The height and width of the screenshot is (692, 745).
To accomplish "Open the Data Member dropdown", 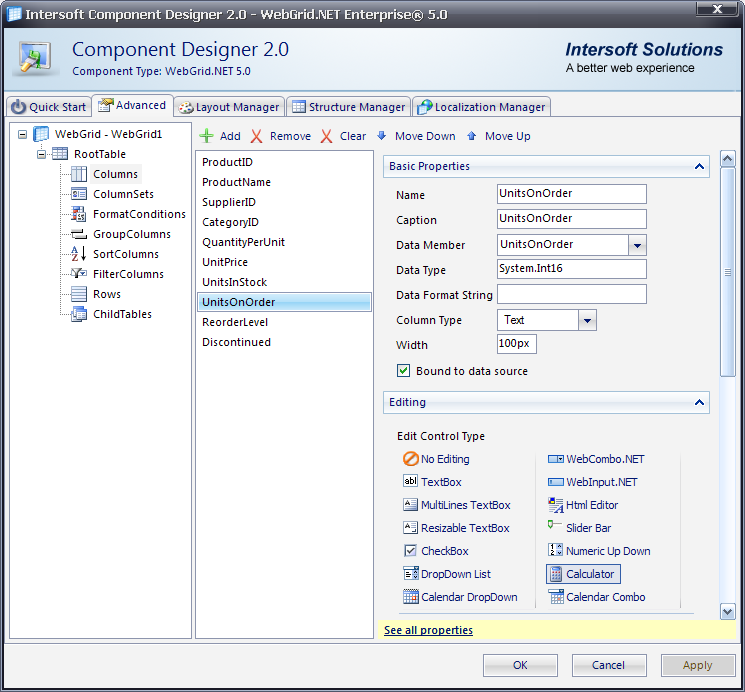I will 637,245.
